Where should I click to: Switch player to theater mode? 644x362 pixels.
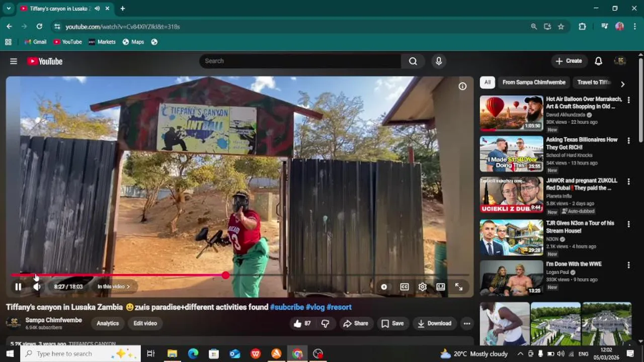(x=441, y=287)
